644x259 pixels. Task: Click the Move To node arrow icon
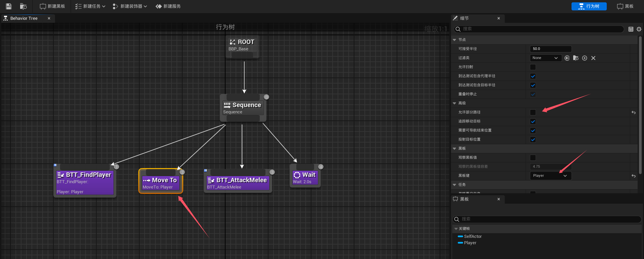pos(147,180)
